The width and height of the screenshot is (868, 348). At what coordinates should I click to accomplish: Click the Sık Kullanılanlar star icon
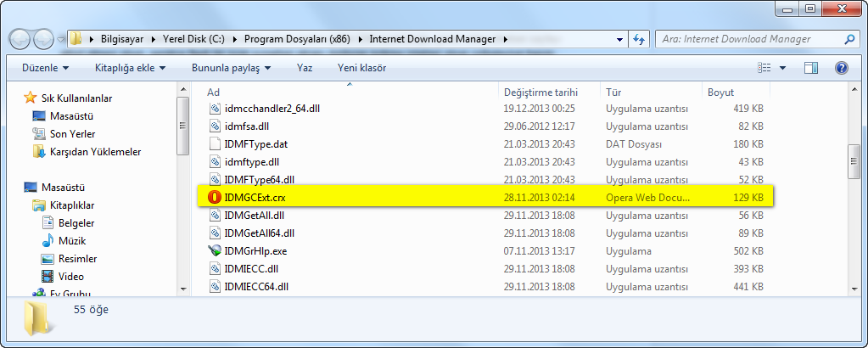[x=31, y=98]
